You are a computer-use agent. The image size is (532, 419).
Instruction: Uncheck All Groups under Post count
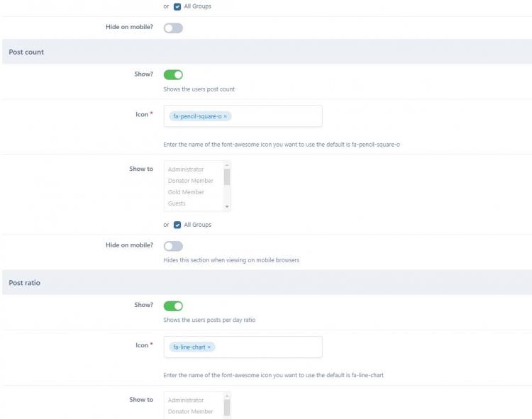pos(177,225)
